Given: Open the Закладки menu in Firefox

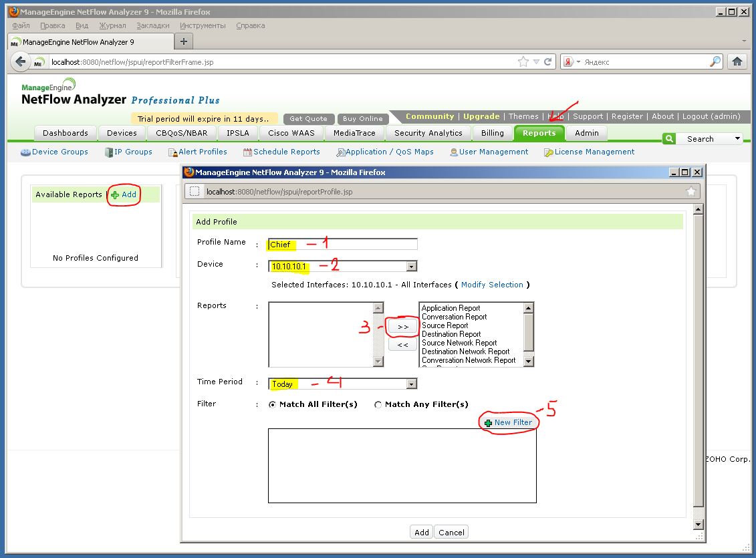Looking at the screenshot, I should [x=152, y=25].
